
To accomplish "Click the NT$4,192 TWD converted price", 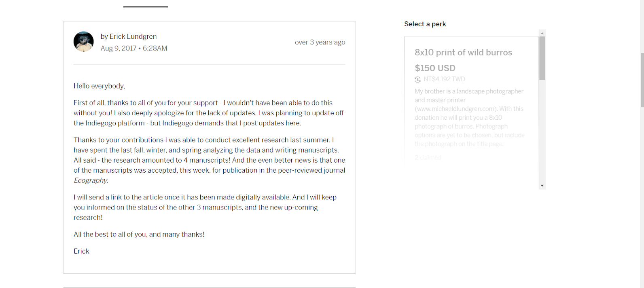I will click(x=444, y=79).
